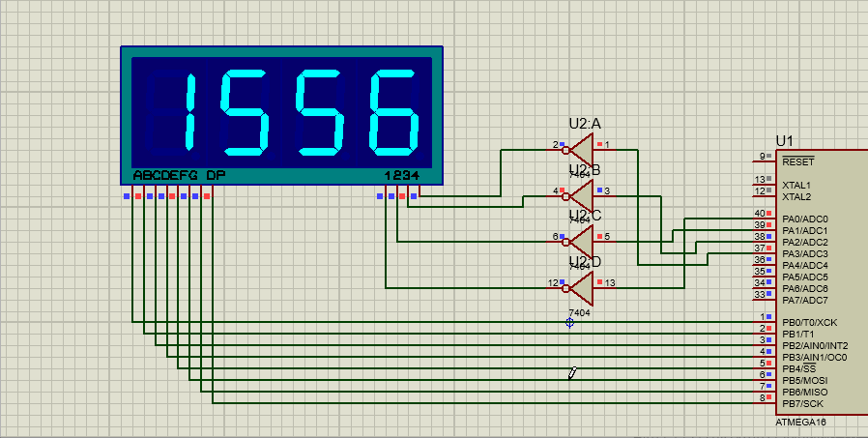This screenshot has width=868, height=438.
Task: Click the PA5/ADC5 pin label
Action: [x=805, y=277]
